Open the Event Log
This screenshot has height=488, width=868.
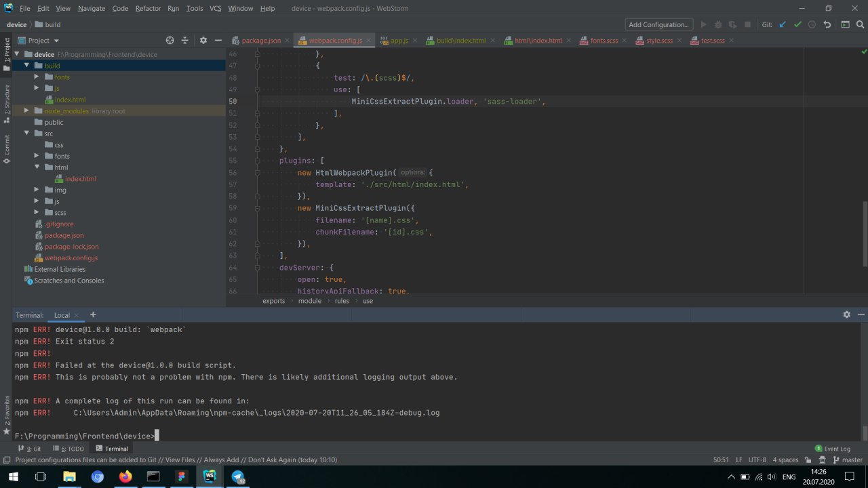(x=833, y=449)
